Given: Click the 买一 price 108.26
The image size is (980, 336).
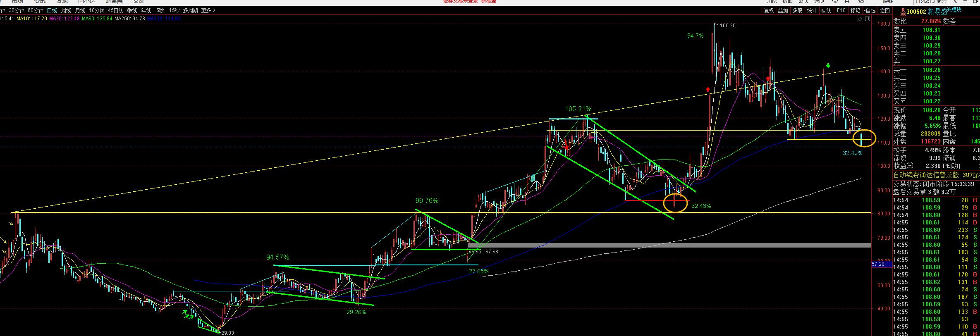Looking at the screenshot, I should (x=931, y=70).
